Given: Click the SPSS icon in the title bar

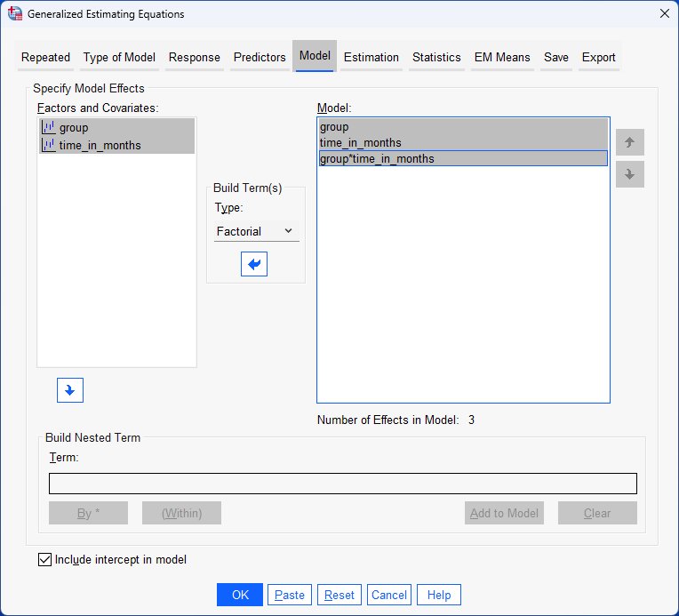Looking at the screenshot, I should (x=14, y=13).
